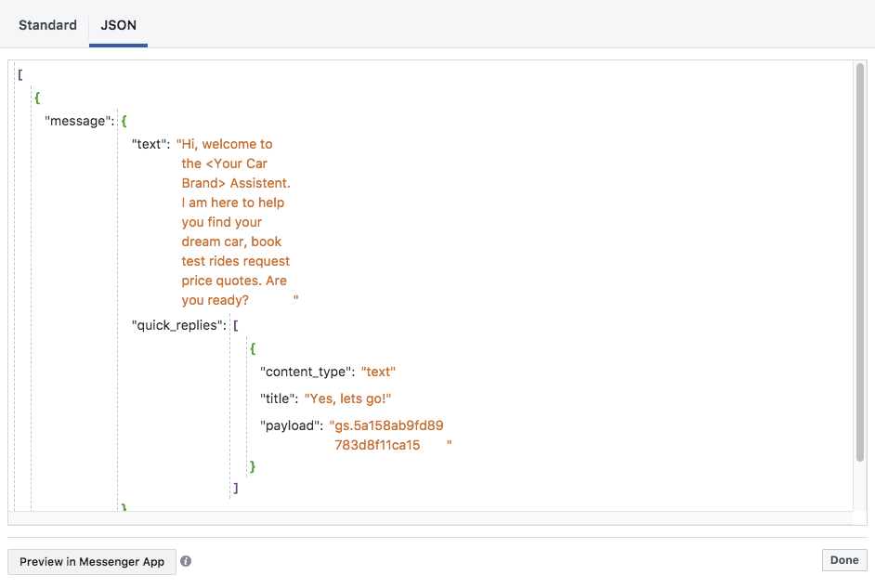Click the orange "text" content_type value
Viewport: 875px width, 588px height.
click(x=378, y=372)
